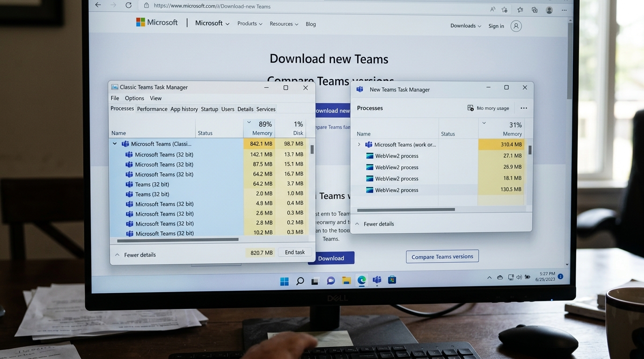The image size is (644, 359).
Task: Click New Teams Task Manager horizontal scrollbar
Action: pos(406,210)
